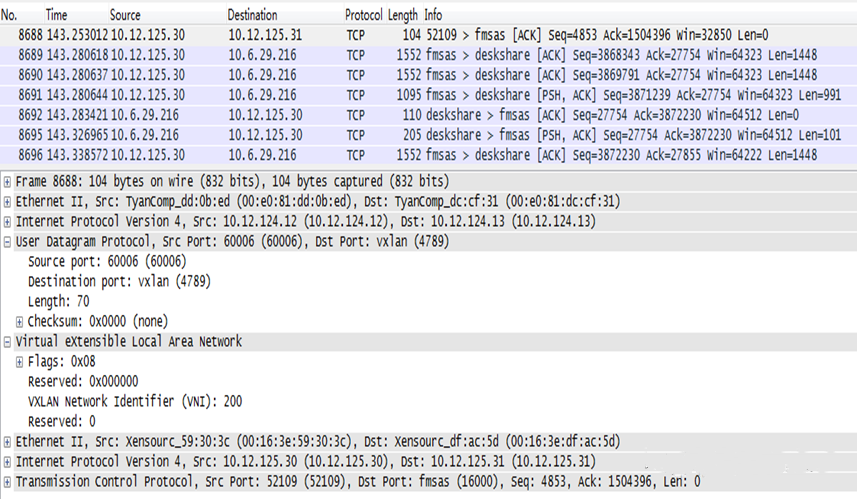This screenshot has height=499, width=857.
Task: Select the Destination port vxlan 4789 field
Action: (119, 281)
